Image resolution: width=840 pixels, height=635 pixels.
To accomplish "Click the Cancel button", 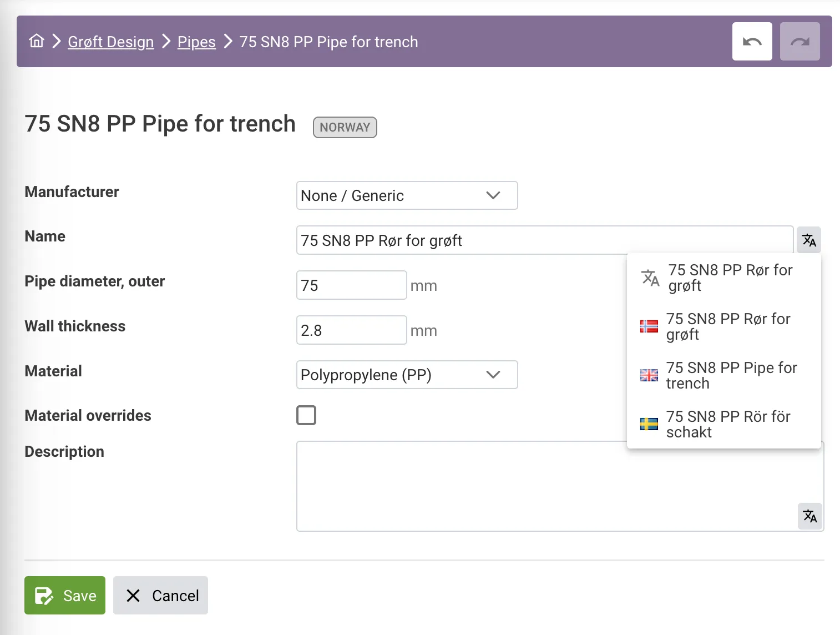I will [x=160, y=596].
